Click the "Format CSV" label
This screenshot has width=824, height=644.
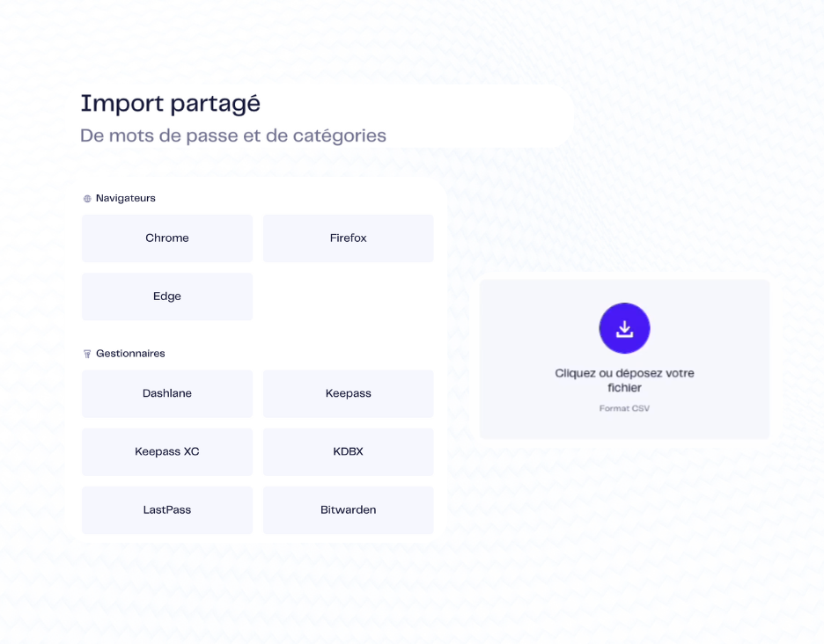click(624, 408)
